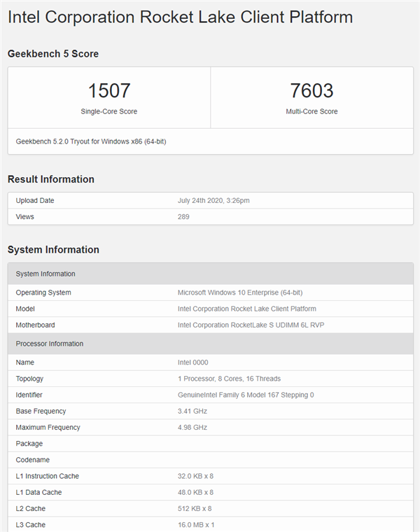Click the Result Information heading
Screen dimensions: 420x532
coord(51,179)
